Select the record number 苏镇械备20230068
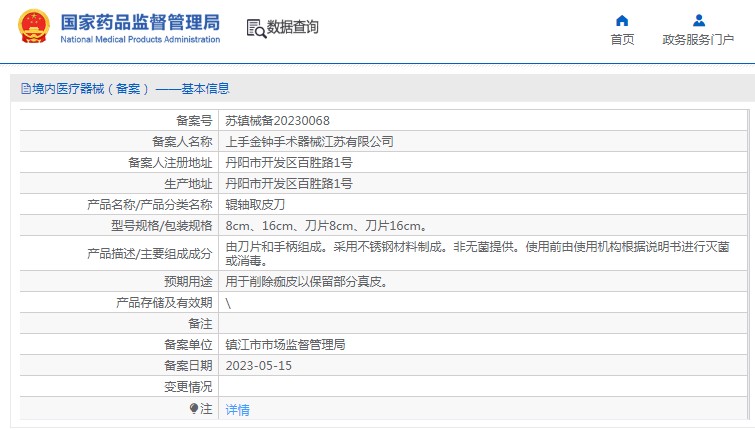Image resolution: width=755 pixels, height=430 pixels. (277, 120)
